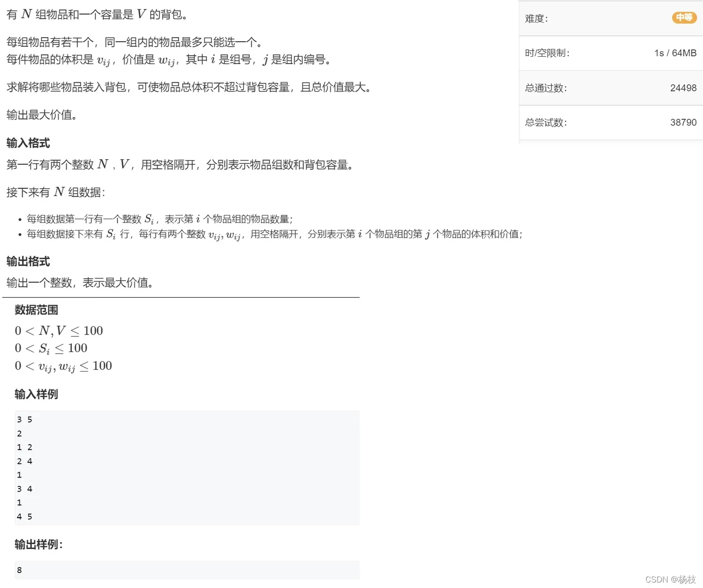Viewport: 703px width, 588px height.
Task: Click the attempt count 38790
Action: pyautogui.click(x=683, y=123)
